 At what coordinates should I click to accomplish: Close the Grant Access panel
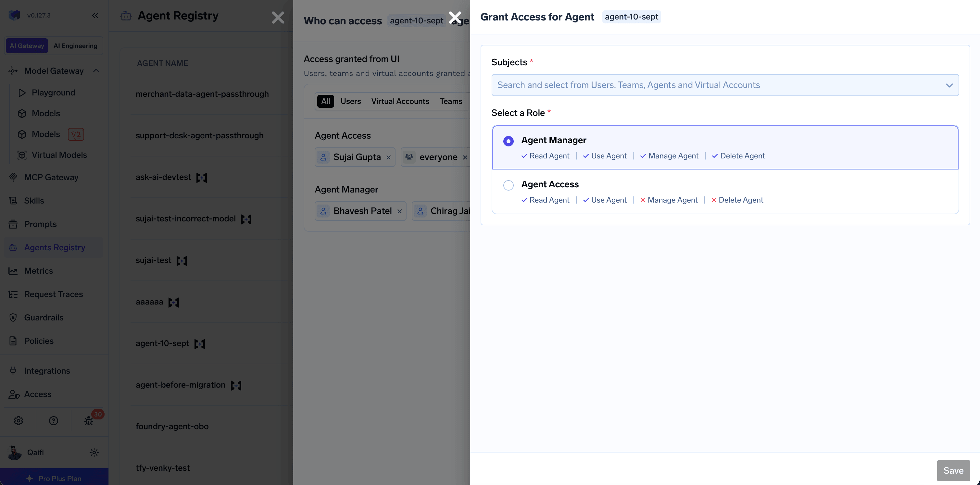pyautogui.click(x=455, y=18)
